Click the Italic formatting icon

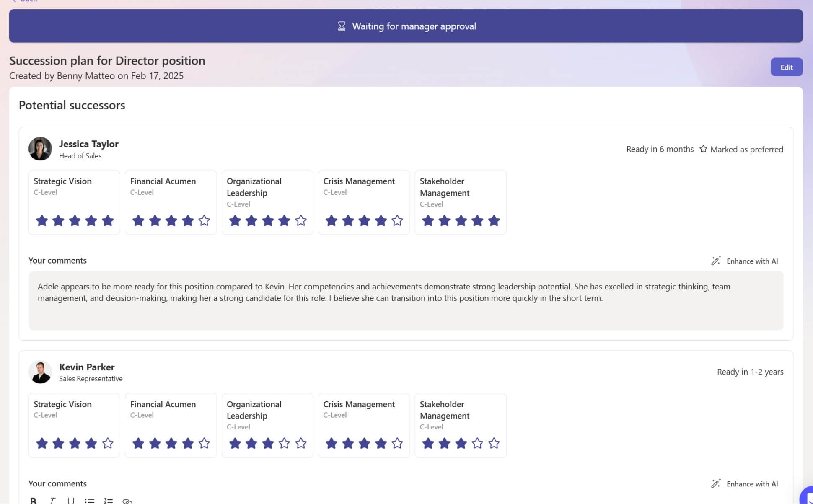click(52, 500)
